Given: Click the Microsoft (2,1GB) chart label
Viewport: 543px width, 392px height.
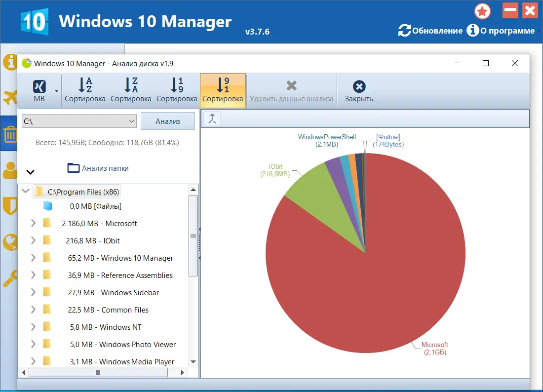Looking at the screenshot, I should [434, 349].
